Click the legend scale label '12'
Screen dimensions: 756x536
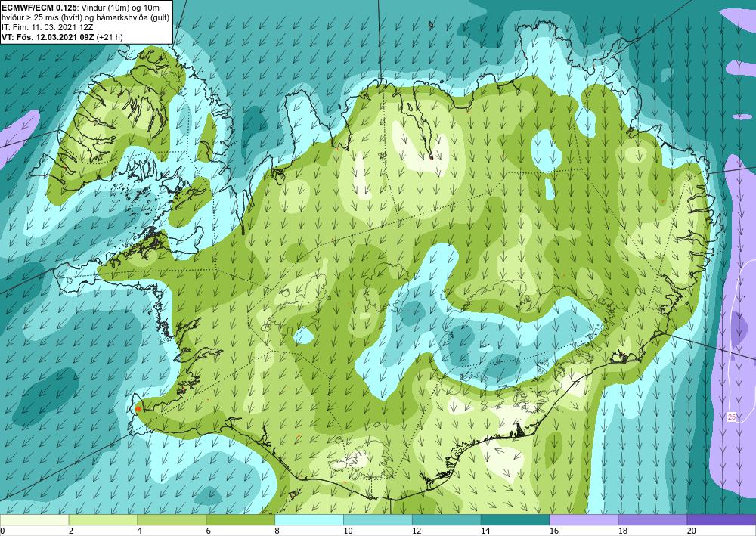tap(417, 531)
